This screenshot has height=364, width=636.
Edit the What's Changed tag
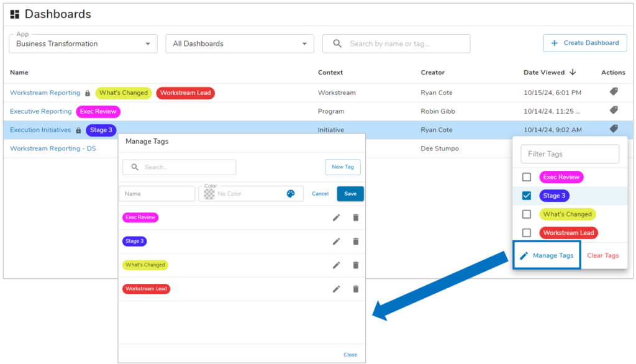[336, 265]
